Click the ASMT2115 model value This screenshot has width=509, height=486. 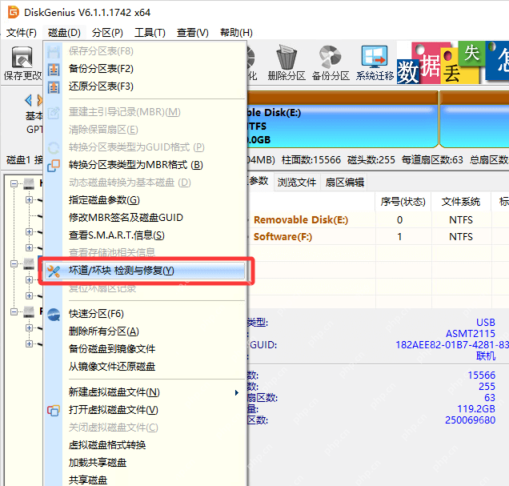(x=470, y=333)
